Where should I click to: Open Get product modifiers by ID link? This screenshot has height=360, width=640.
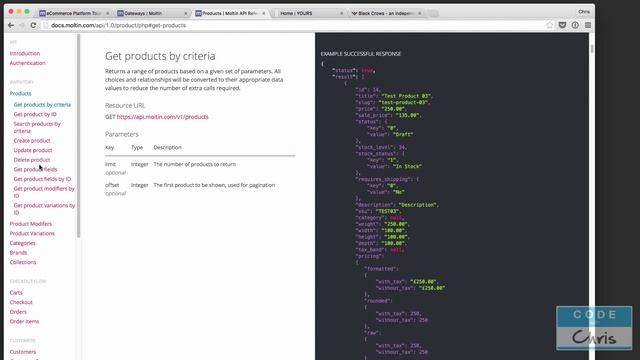44,192
